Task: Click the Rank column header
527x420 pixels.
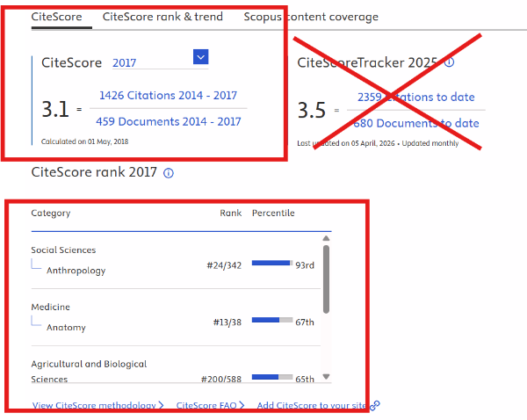Action: 230,213
